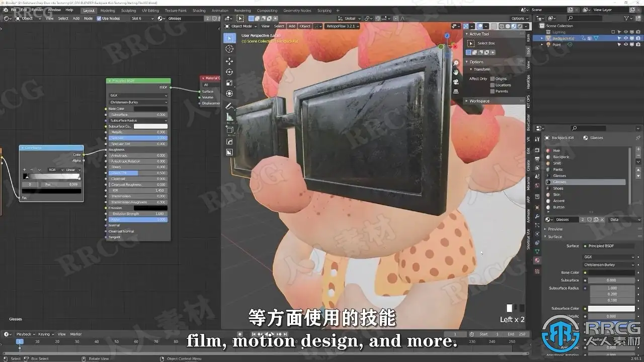The width and height of the screenshot is (644, 362).
Task: Open the Material properties tab icon
Action: pos(537,260)
